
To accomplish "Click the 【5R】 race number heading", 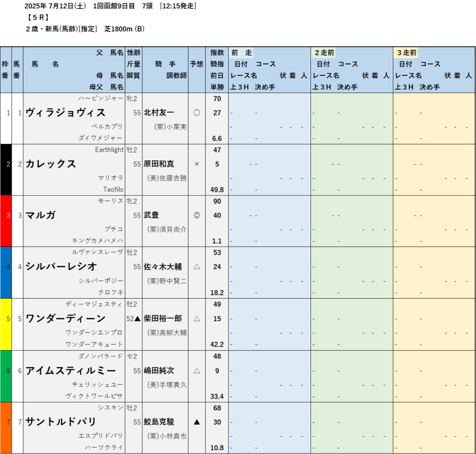I will 38,17.
